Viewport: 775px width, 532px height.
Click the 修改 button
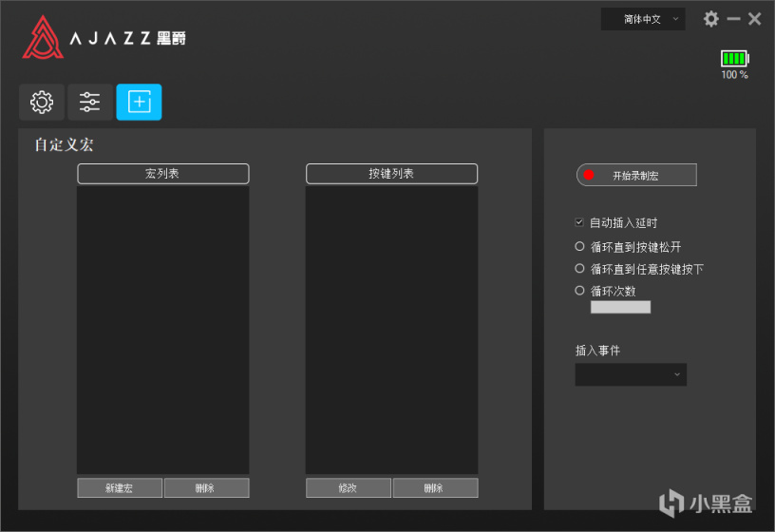349,488
